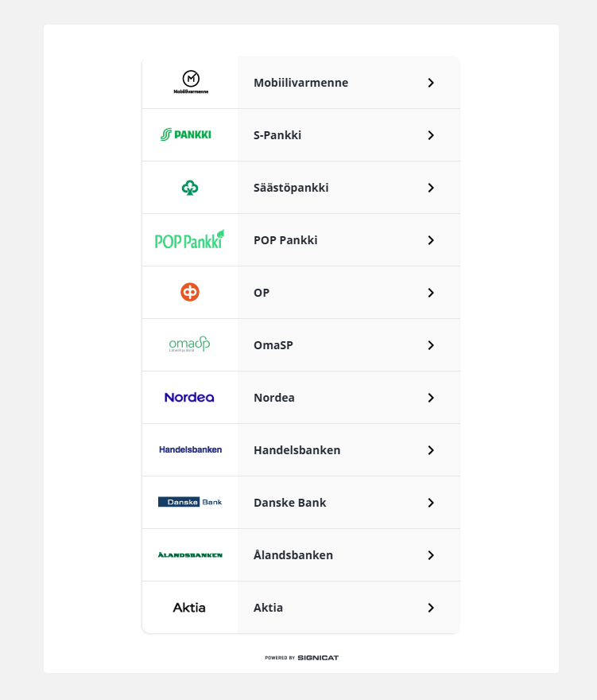Pick the Danske Bank text label

click(x=289, y=503)
